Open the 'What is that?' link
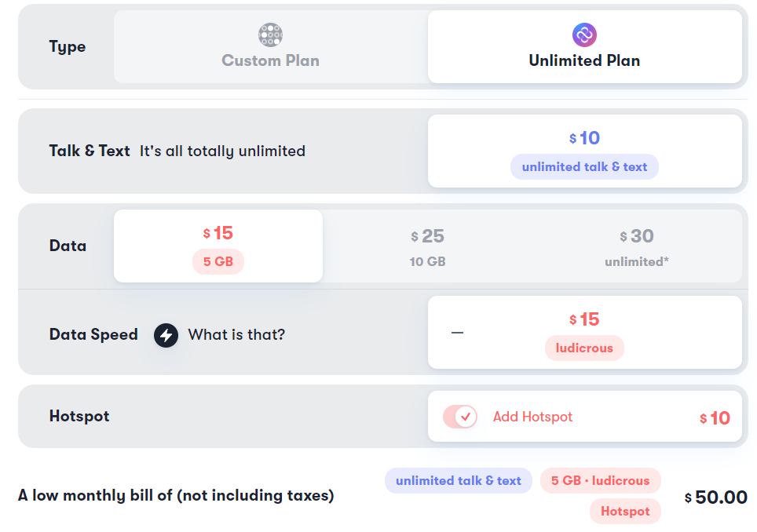This screenshot has height=532, width=757. [236, 335]
